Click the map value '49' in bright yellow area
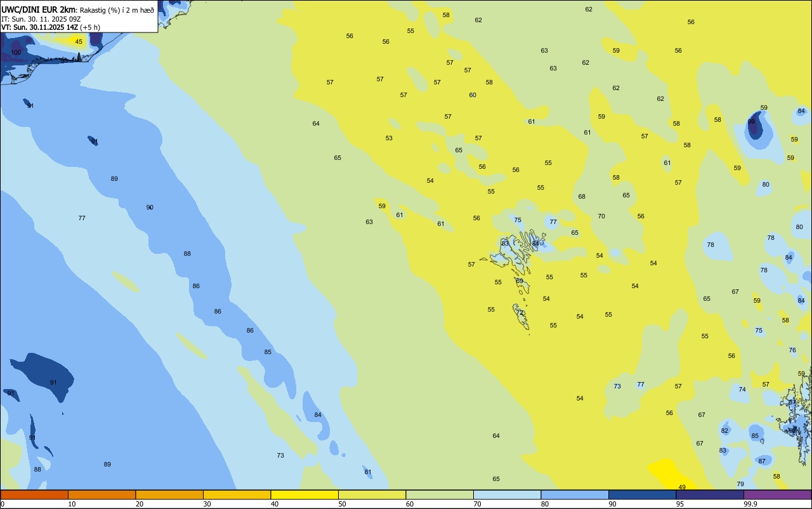This screenshot has height=509, width=812. click(682, 487)
